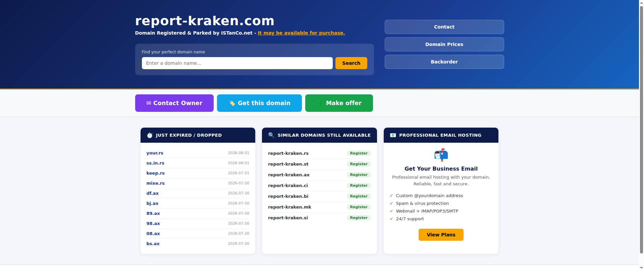Select the report-kraken.st domain name text
Image resolution: width=644 pixels, height=271 pixels.
click(x=288, y=164)
